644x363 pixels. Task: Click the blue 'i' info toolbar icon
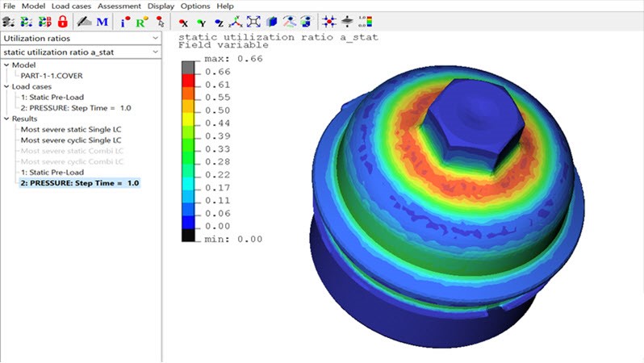coord(123,22)
